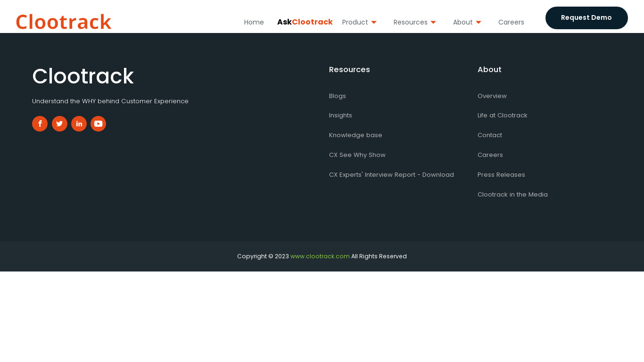Download CX Experts' Interview Report
644x362 pixels.
(391, 175)
